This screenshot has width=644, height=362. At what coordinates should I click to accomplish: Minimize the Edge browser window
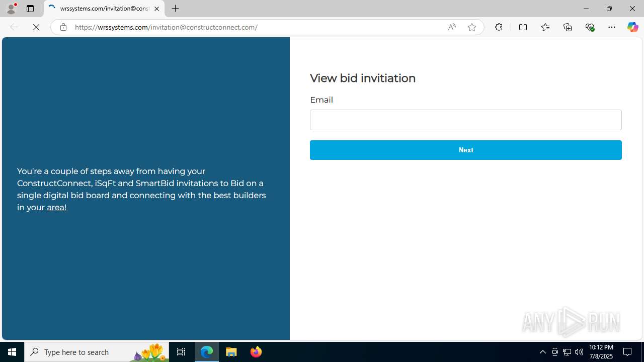tap(586, 9)
